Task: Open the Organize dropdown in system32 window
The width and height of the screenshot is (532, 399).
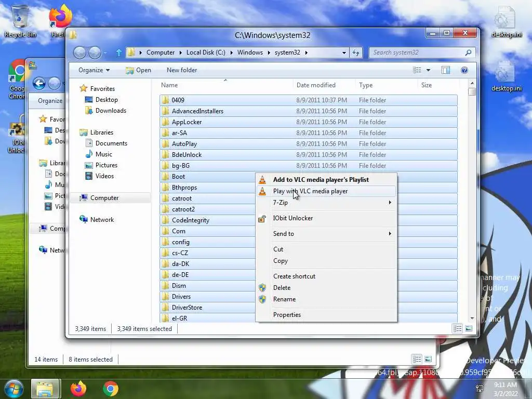Action: [94, 70]
